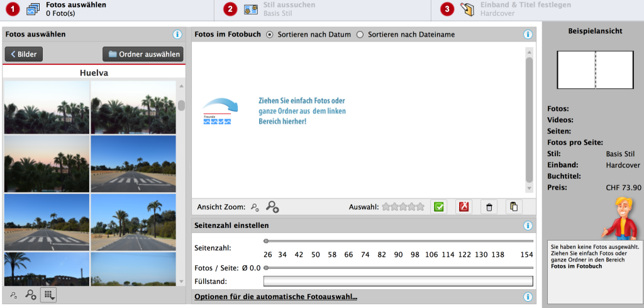
Task: Click page count value 26
Action: pos(268,254)
